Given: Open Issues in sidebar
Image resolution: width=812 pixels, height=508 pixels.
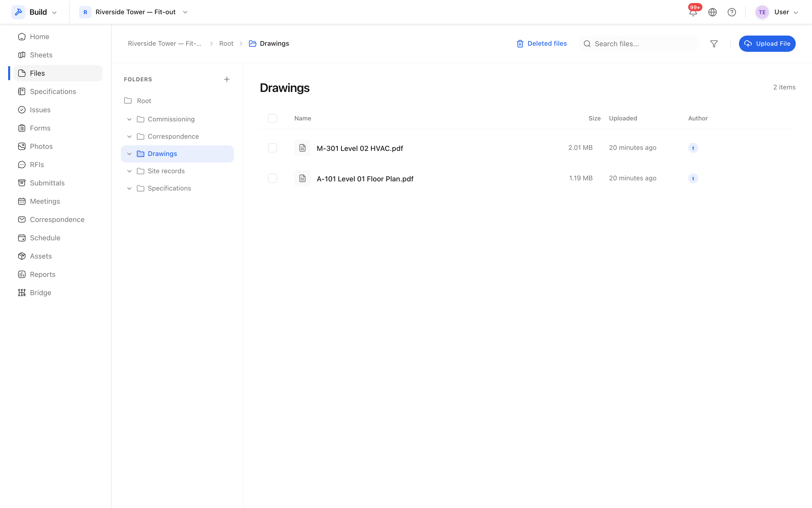Looking at the screenshot, I should click(x=58, y=110).
